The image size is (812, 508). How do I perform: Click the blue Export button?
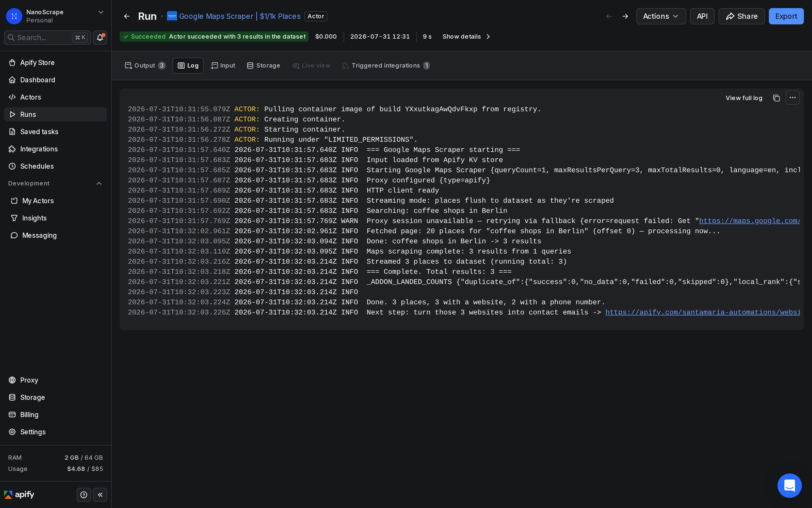(x=786, y=16)
